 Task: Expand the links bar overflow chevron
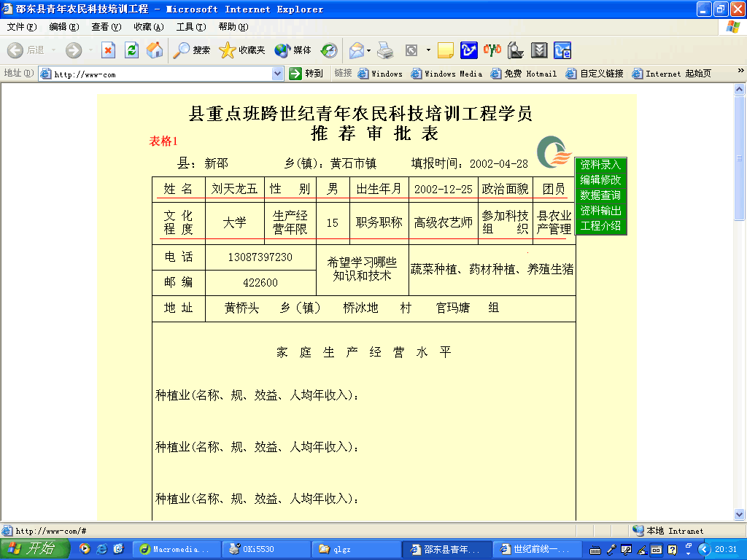[740, 73]
